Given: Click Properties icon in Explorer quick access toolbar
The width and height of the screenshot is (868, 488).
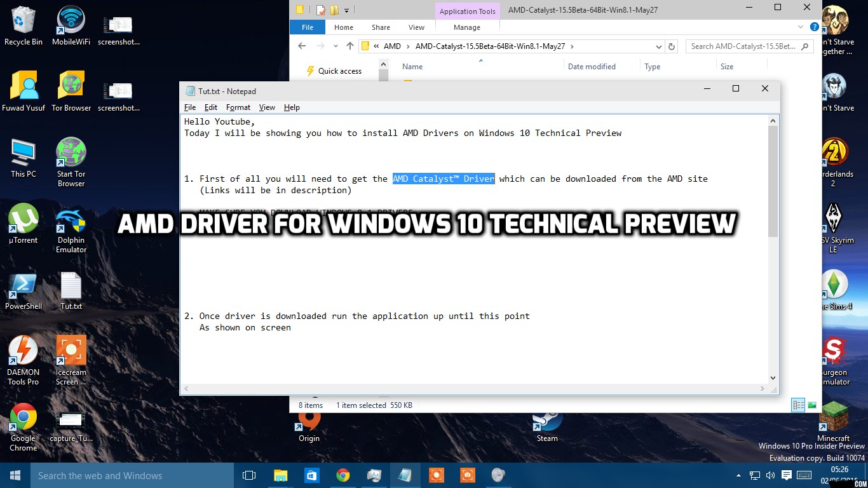Looking at the screenshot, I should tap(321, 10).
